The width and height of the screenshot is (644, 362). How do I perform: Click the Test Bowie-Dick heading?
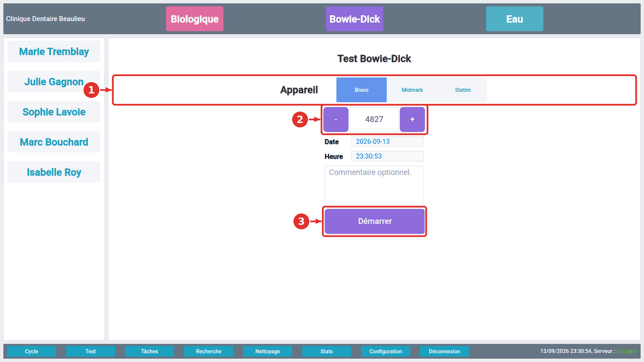(x=374, y=59)
